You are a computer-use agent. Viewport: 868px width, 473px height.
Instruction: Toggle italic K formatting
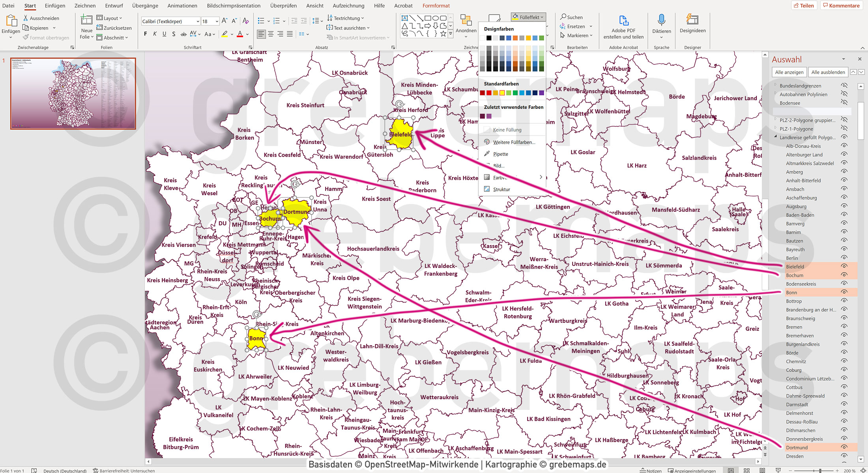point(155,34)
